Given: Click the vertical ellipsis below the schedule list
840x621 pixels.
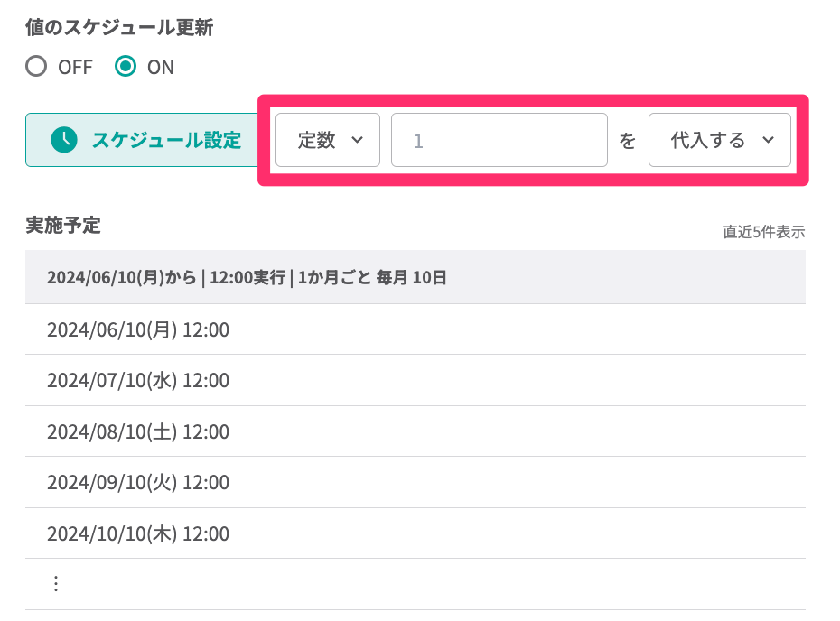Looking at the screenshot, I should tap(56, 584).
